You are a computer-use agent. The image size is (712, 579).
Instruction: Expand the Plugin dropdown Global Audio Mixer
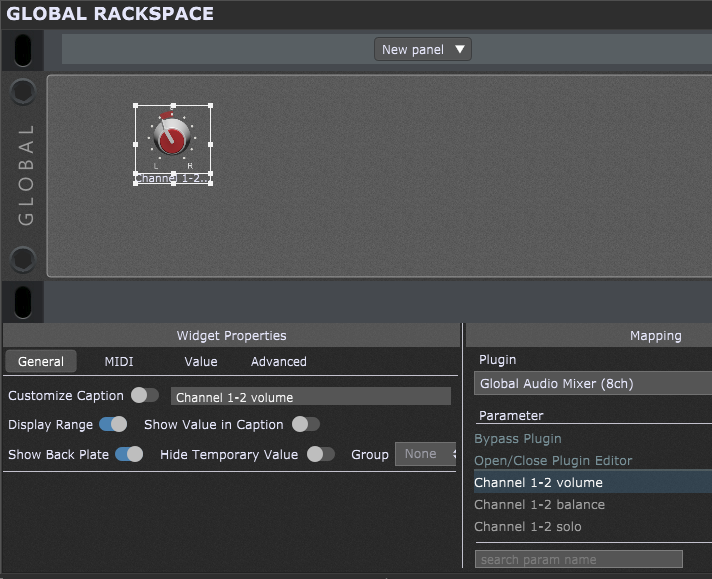pos(592,383)
